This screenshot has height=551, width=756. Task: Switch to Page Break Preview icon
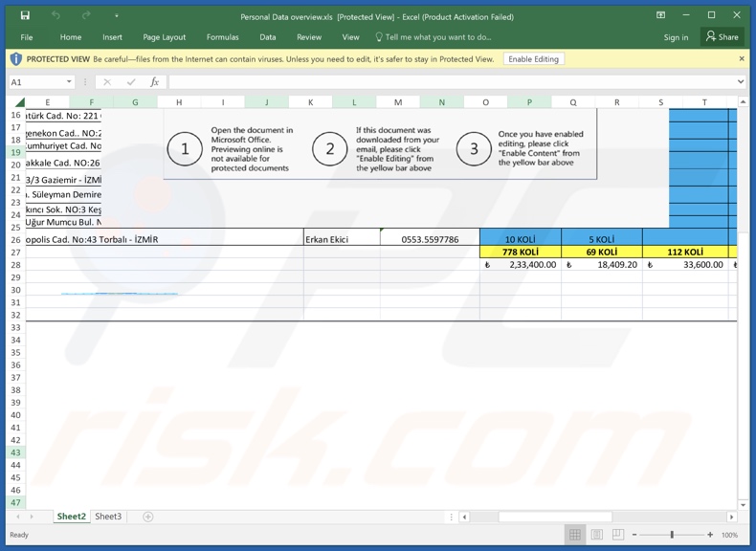click(617, 534)
